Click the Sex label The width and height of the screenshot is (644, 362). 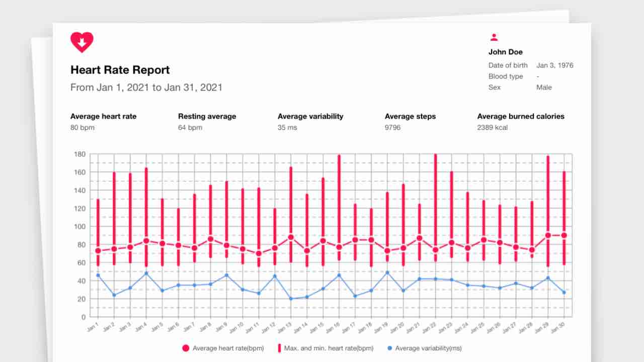point(495,87)
